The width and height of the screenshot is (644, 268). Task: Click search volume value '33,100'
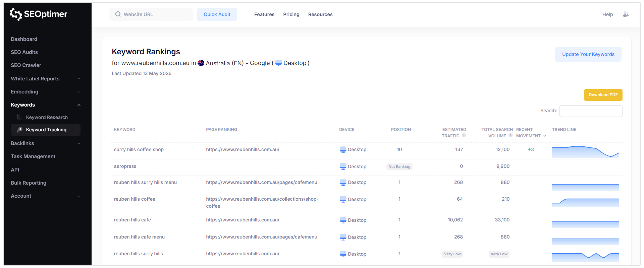point(502,220)
